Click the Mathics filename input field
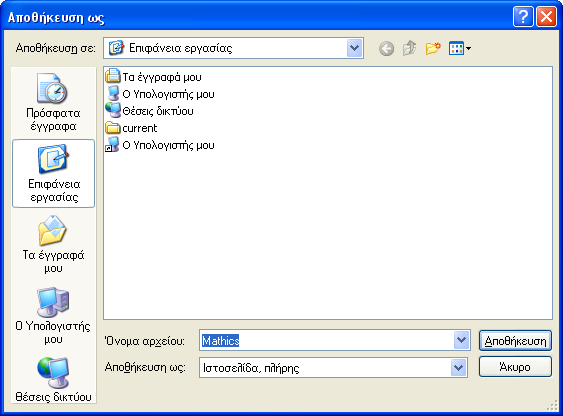The width and height of the screenshot is (563, 416). [327, 340]
